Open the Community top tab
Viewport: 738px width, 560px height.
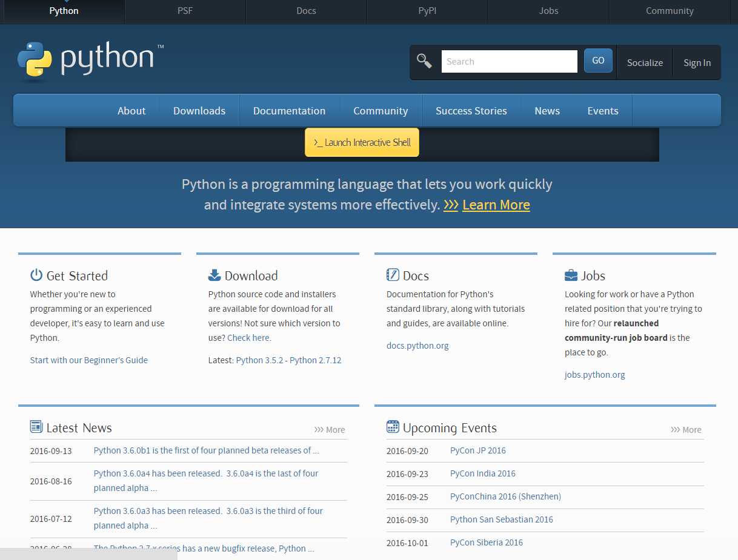coord(670,11)
